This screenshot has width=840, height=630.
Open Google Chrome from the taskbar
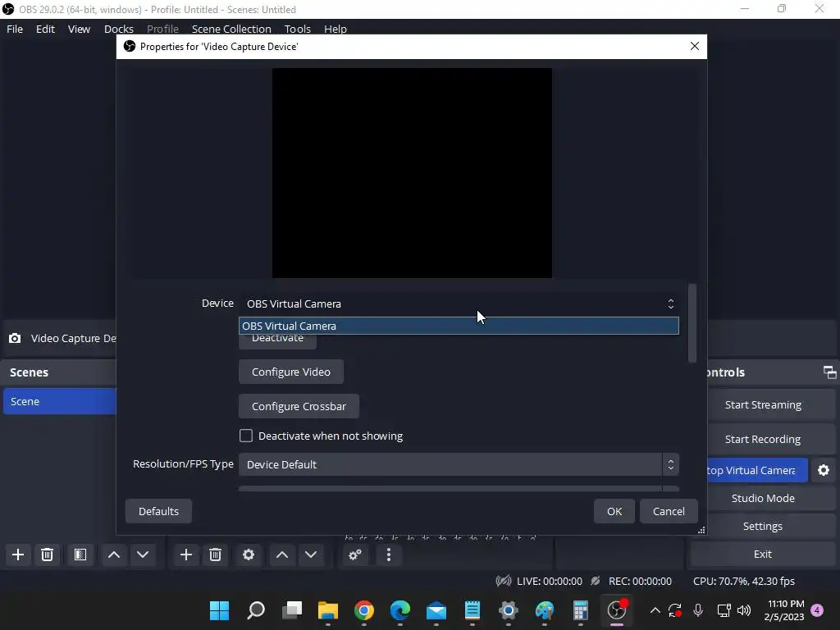tap(363, 610)
